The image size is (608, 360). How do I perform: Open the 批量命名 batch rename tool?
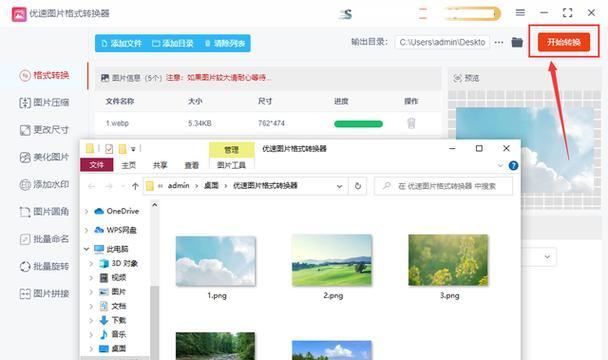[x=44, y=239]
